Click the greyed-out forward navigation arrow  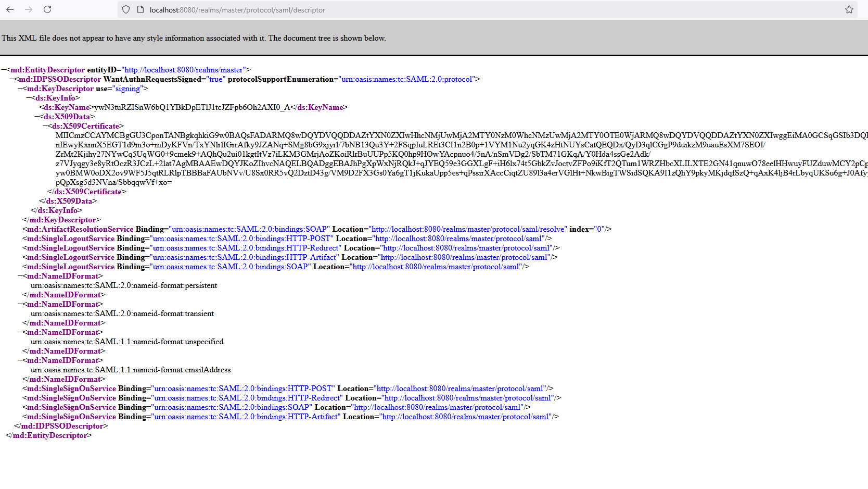[29, 9]
